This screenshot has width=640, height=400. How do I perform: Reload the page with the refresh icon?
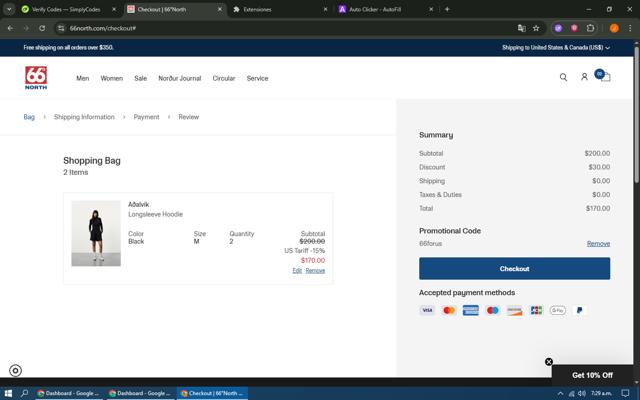pos(42,28)
